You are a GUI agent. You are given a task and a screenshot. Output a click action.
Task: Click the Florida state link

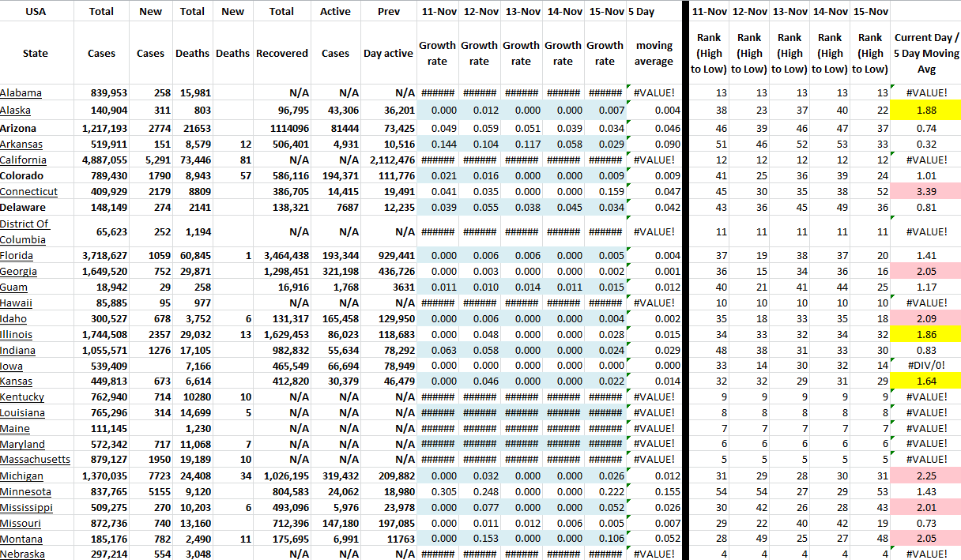[x=17, y=255]
